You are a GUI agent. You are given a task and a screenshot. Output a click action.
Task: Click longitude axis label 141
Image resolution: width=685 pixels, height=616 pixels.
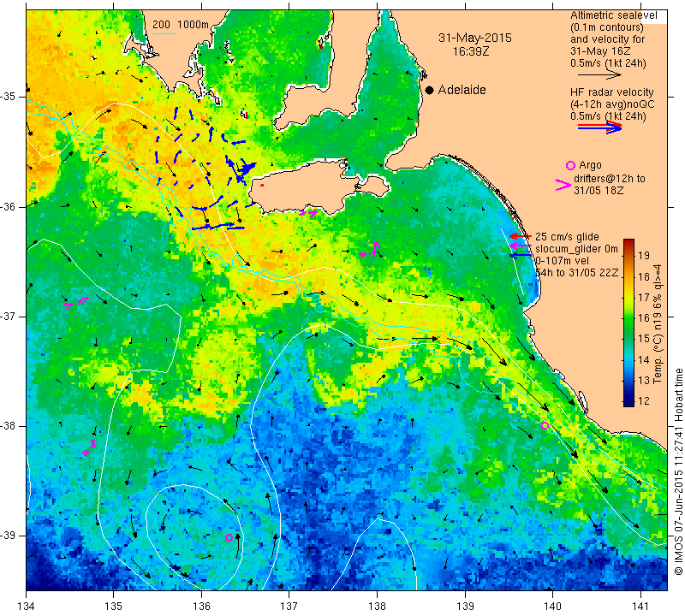tap(640, 607)
